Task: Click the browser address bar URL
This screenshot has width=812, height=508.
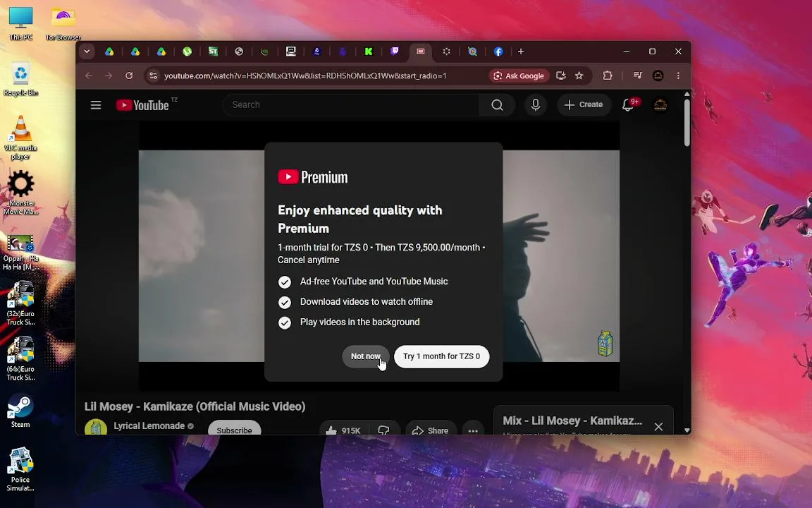Action: pyautogui.click(x=305, y=75)
